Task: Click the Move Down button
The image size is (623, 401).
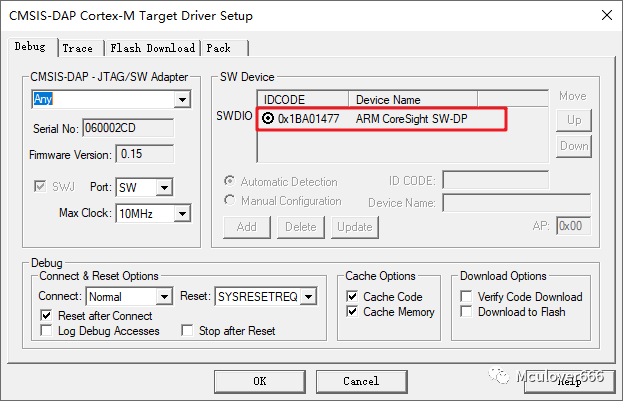Action: (574, 146)
